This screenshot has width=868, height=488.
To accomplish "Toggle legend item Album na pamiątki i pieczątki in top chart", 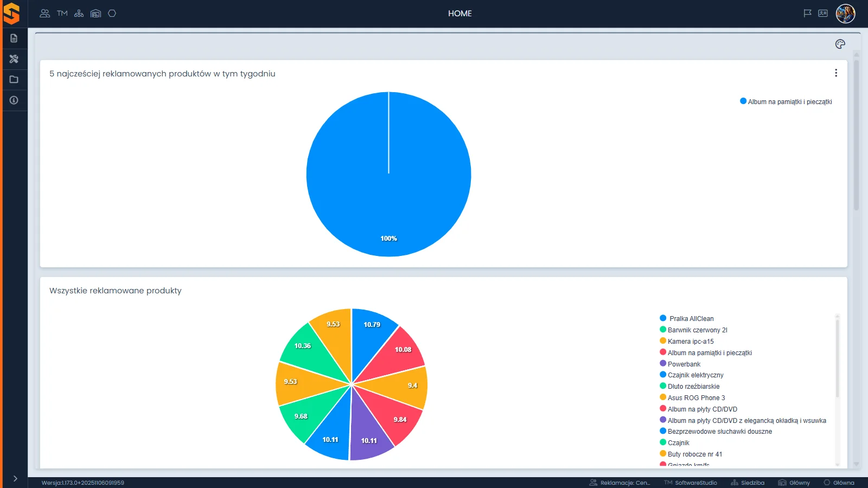I will click(x=786, y=102).
